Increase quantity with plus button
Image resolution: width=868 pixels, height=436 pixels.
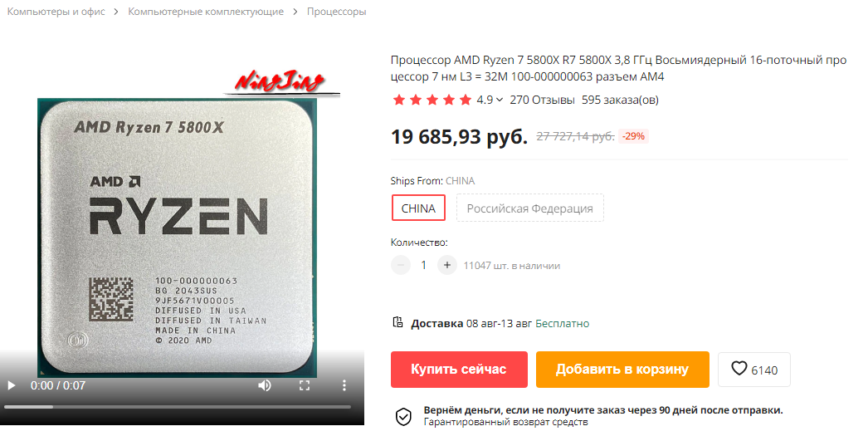pyautogui.click(x=446, y=266)
